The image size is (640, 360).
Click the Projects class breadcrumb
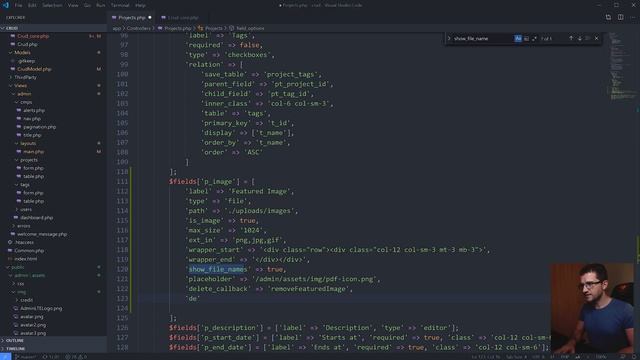pyautogui.click(x=213, y=28)
